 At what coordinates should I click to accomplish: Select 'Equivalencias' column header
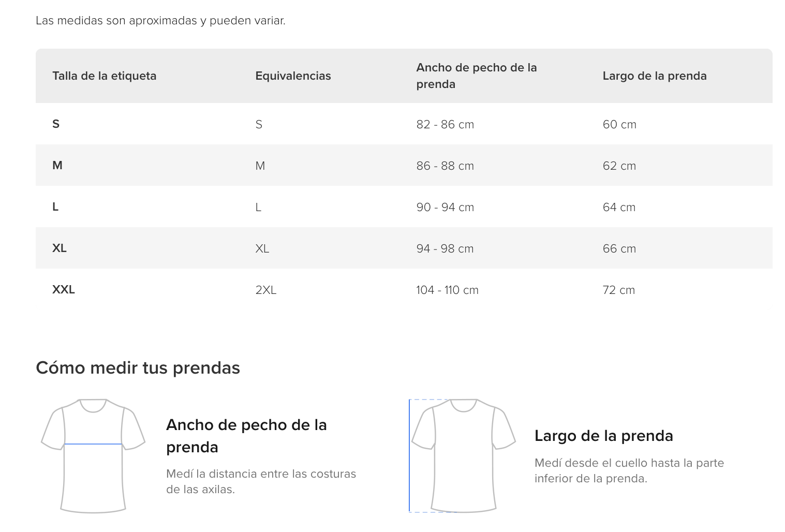[x=293, y=76]
